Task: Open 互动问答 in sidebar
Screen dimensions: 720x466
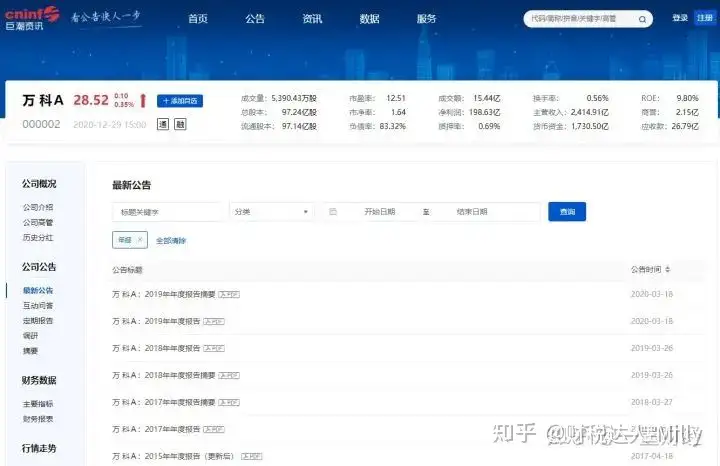Action: [38, 306]
